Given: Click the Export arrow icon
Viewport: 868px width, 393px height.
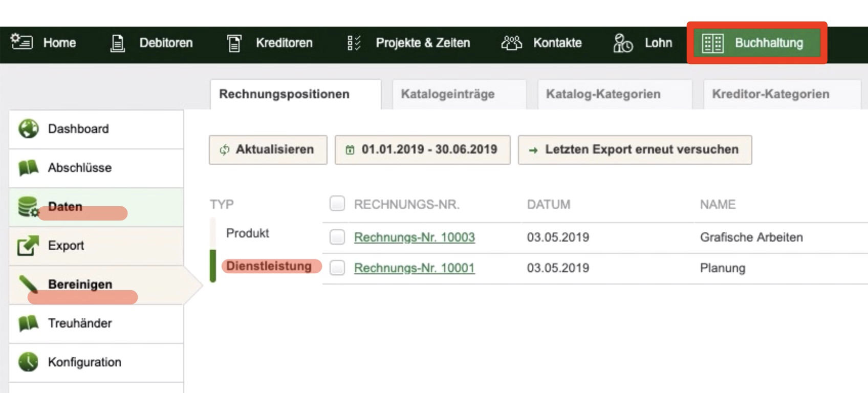Looking at the screenshot, I should (28, 245).
